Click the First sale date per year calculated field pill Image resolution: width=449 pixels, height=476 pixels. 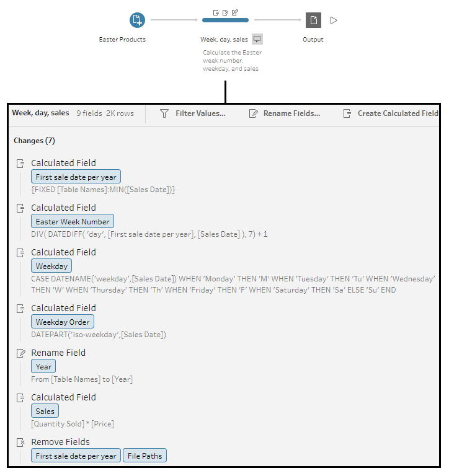click(x=76, y=177)
